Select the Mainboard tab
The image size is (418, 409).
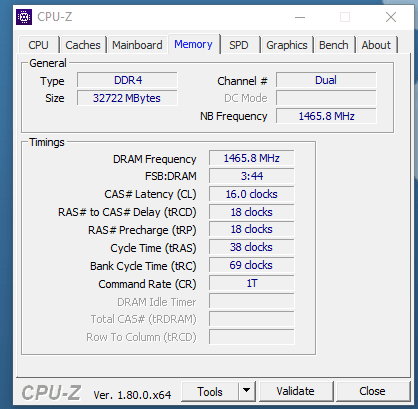[137, 45]
